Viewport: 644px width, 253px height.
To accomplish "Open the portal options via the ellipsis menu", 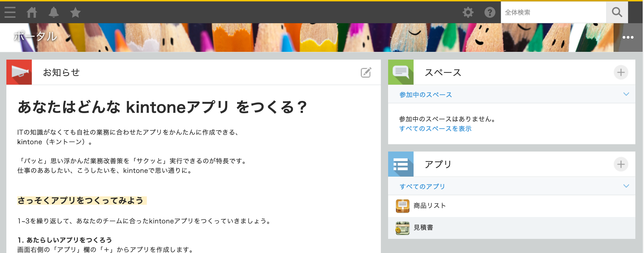I will (x=628, y=37).
